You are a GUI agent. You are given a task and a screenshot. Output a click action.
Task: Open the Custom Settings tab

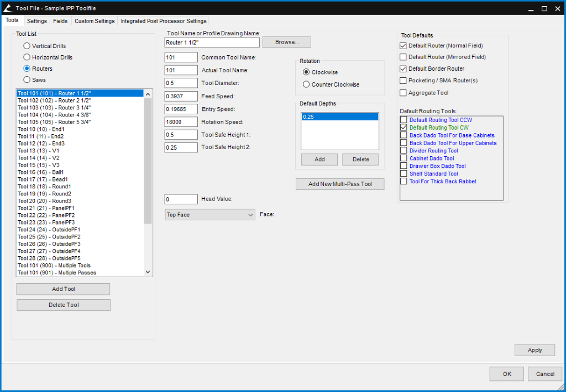click(95, 21)
